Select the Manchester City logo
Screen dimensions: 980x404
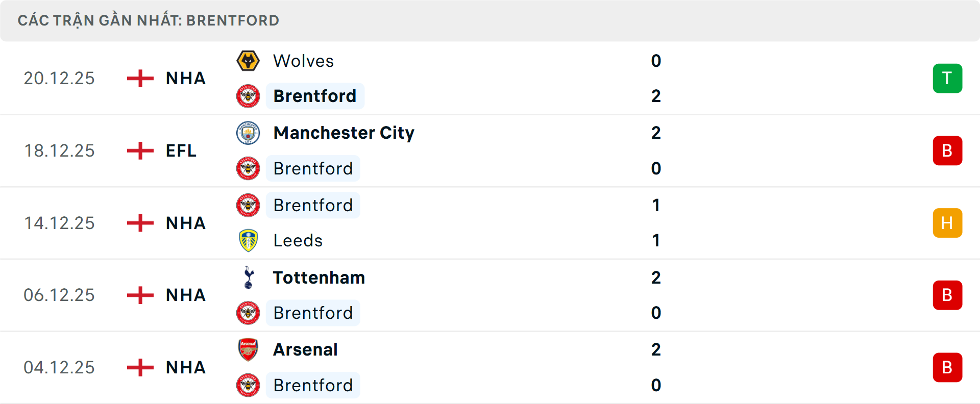(248, 133)
